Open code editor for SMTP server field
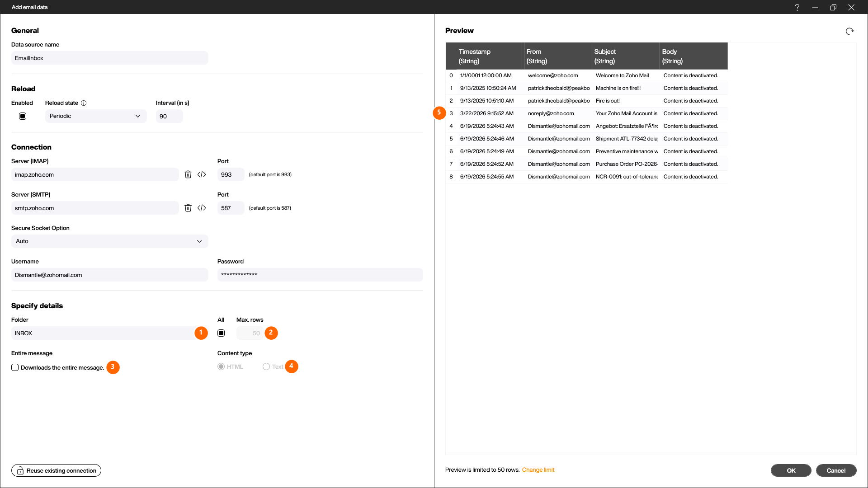Viewport: 868px width, 488px height. click(202, 208)
